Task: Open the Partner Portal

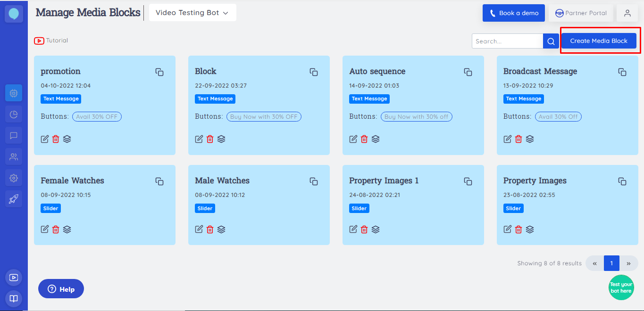Action: coord(581,13)
